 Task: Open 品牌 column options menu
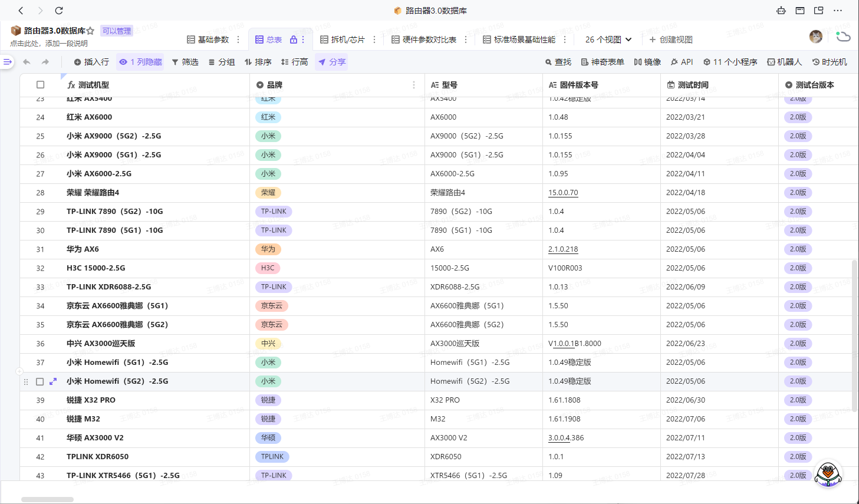414,85
